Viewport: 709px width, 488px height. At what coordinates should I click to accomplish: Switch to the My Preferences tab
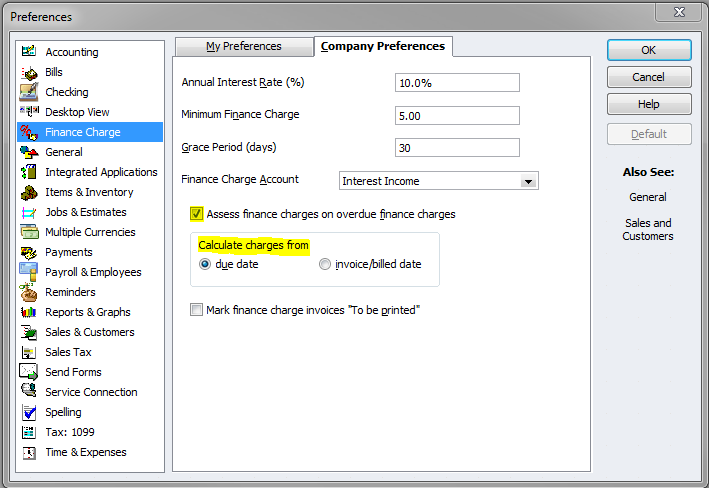point(244,47)
